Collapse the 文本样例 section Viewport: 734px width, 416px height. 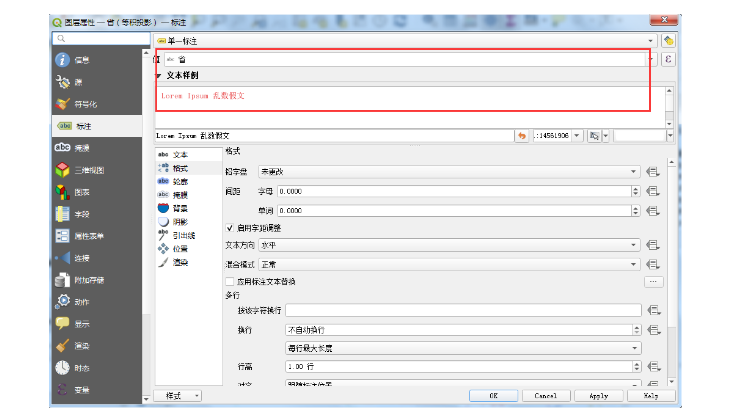tap(159, 75)
